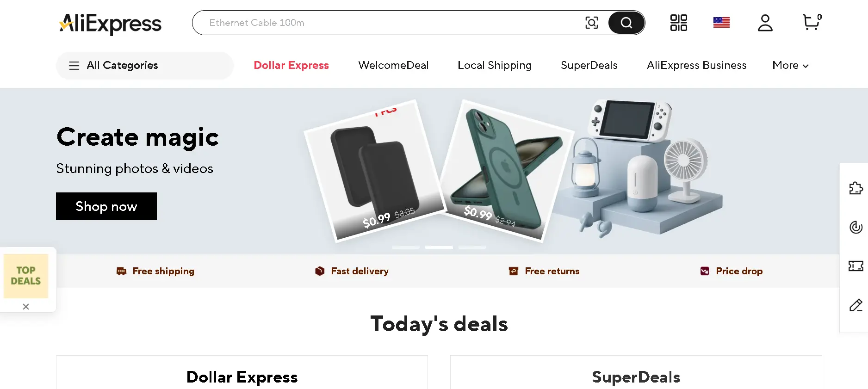Screen dimensions: 868x389
Task: Select the second carousel slide indicator
Action: point(439,247)
